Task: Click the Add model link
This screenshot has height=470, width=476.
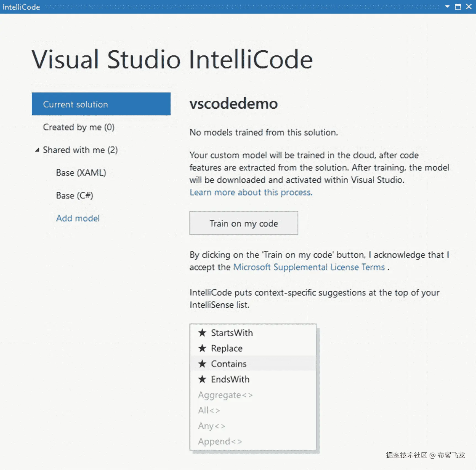Action: 78,218
